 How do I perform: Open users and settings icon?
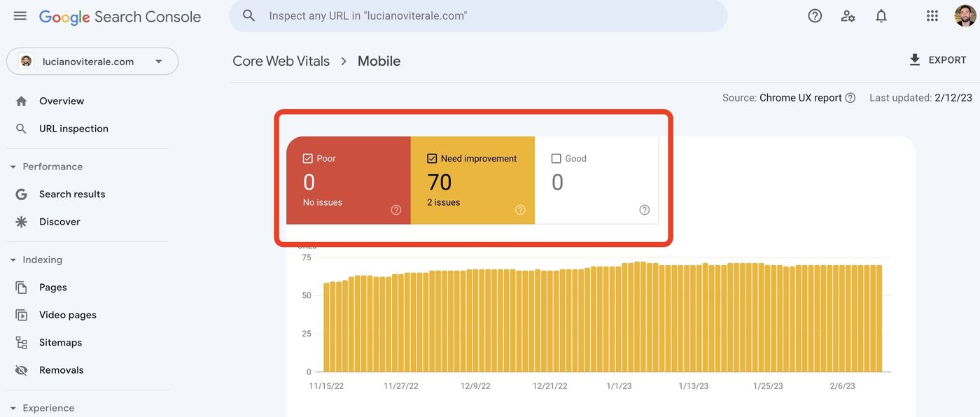coord(848,15)
